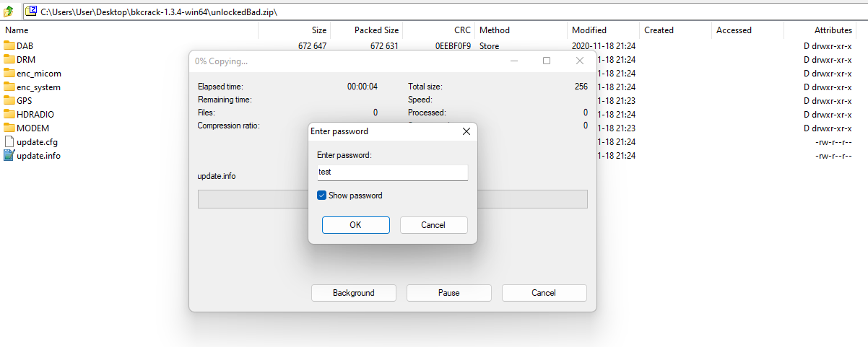Screen dimensions: 868x347
Task: Pause the copying operation
Action: 449,293
